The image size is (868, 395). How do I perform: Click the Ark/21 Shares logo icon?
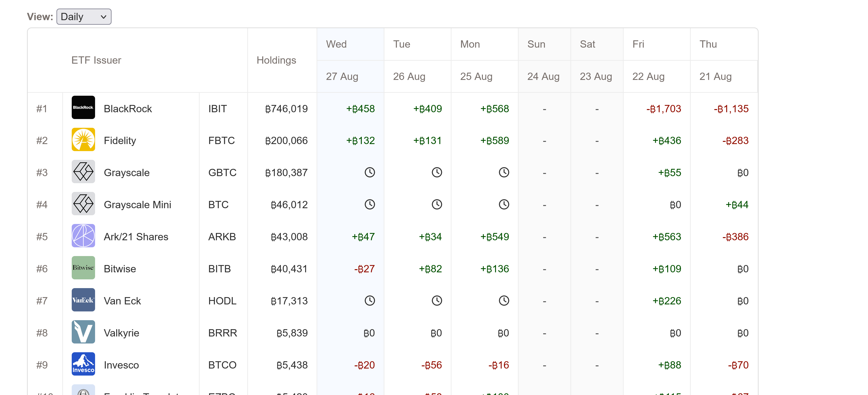(x=83, y=236)
